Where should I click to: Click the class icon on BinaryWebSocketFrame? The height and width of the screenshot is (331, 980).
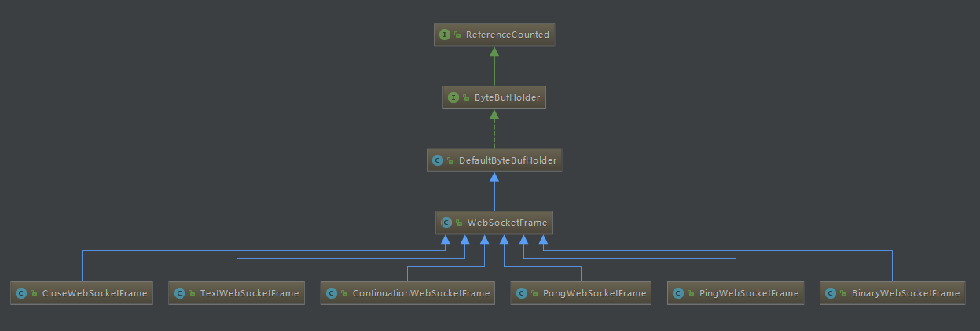(x=830, y=293)
